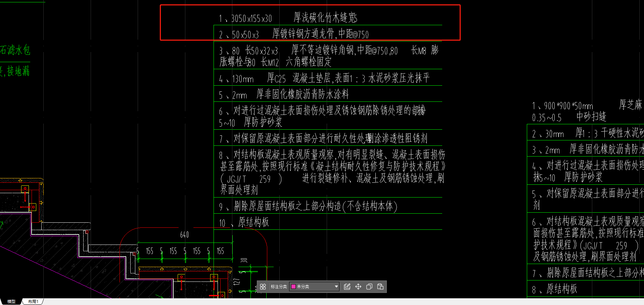Click the 640 dimension value
This screenshot has width=644, height=305.
184,235
